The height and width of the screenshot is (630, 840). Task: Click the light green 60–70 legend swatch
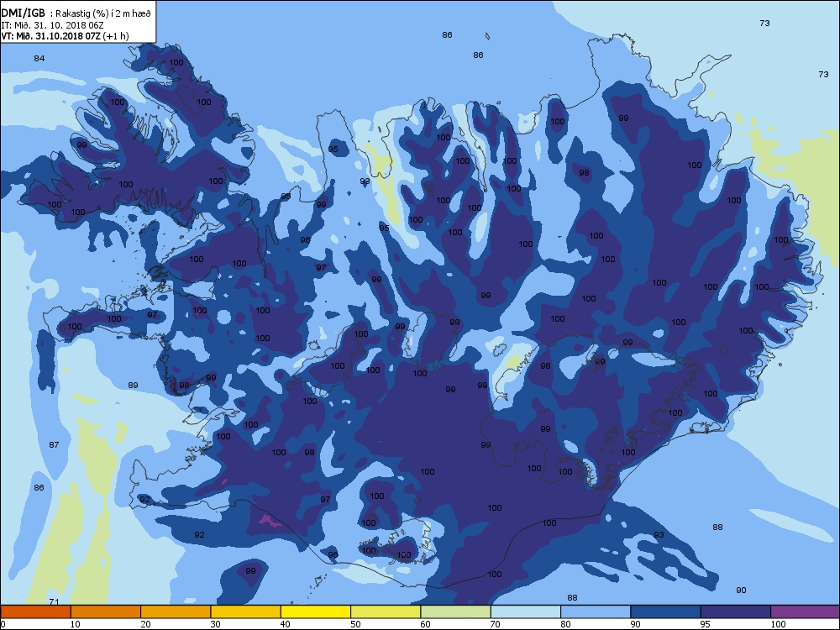coord(456,612)
